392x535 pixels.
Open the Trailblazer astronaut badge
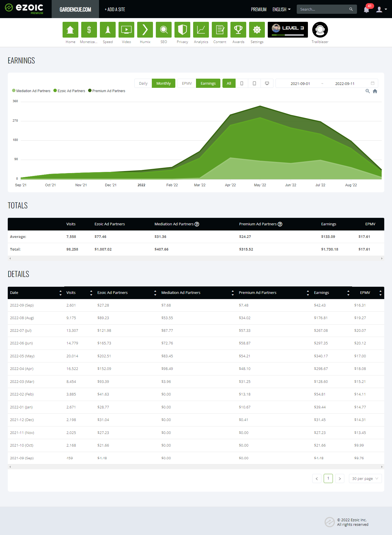click(320, 30)
